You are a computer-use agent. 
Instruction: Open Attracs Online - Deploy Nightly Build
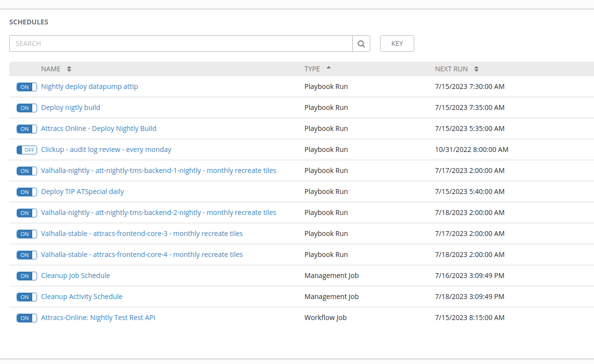tap(99, 128)
